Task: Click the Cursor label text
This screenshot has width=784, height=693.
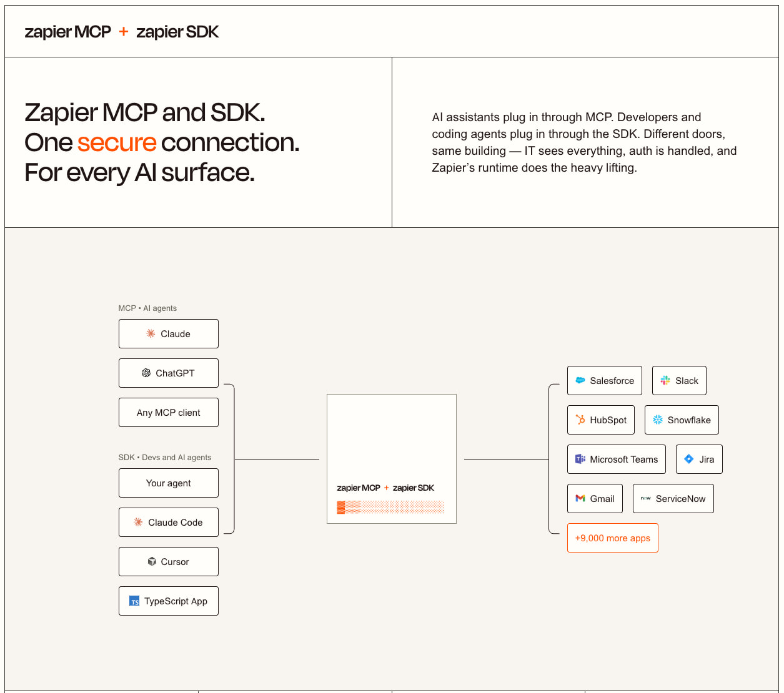Action: coord(175,562)
